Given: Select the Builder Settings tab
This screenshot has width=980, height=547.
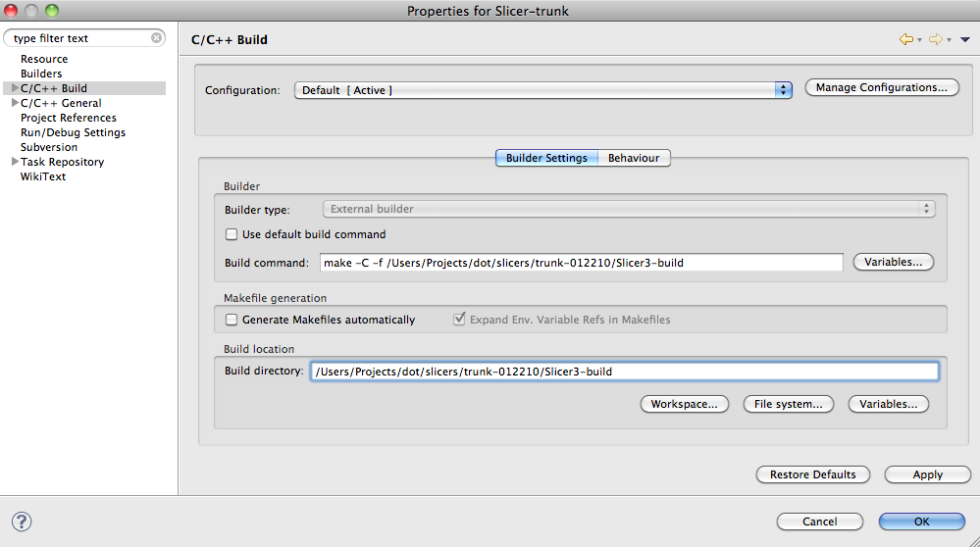Looking at the screenshot, I should pyautogui.click(x=546, y=158).
